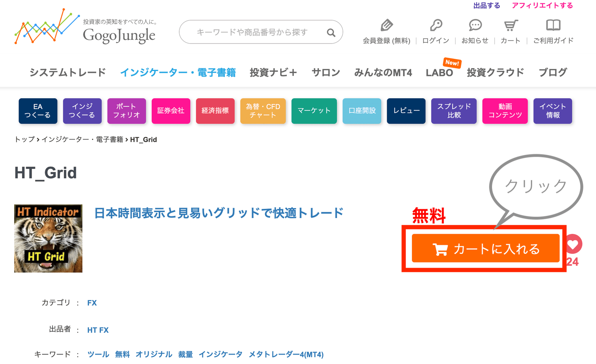Image resolution: width=596 pixels, height=364 pixels.
Task: Go to トップ in the breadcrumb
Action: [25, 140]
